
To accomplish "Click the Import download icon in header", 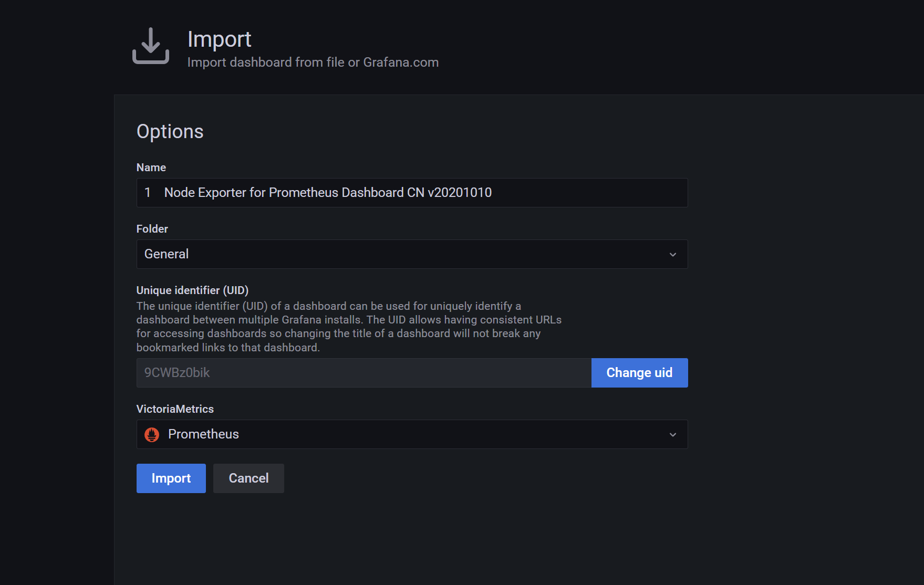I will (151, 46).
